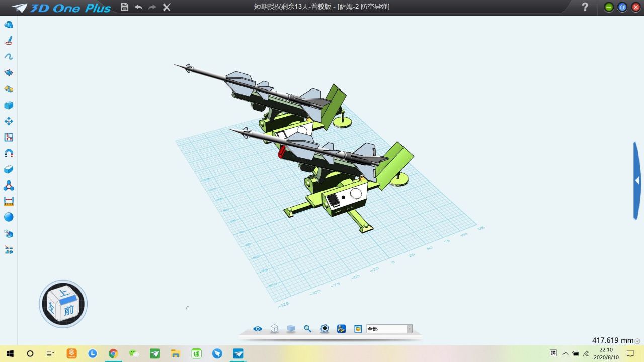Click the magnifier zoom tool
Image resolution: width=644 pixels, height=362 pixels.
(307, 329)
